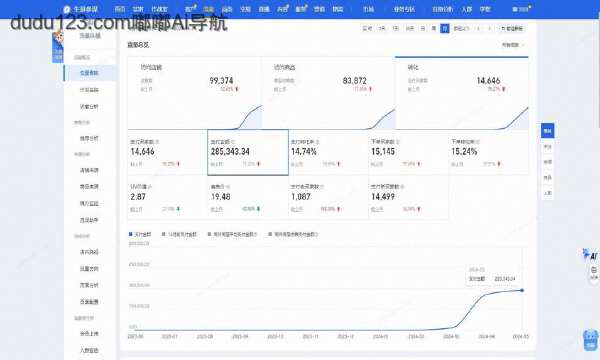Screen dimensions: 600x360
Task: Click the info icon beside the 14.74% metric label
Action: tap(317, 142)
